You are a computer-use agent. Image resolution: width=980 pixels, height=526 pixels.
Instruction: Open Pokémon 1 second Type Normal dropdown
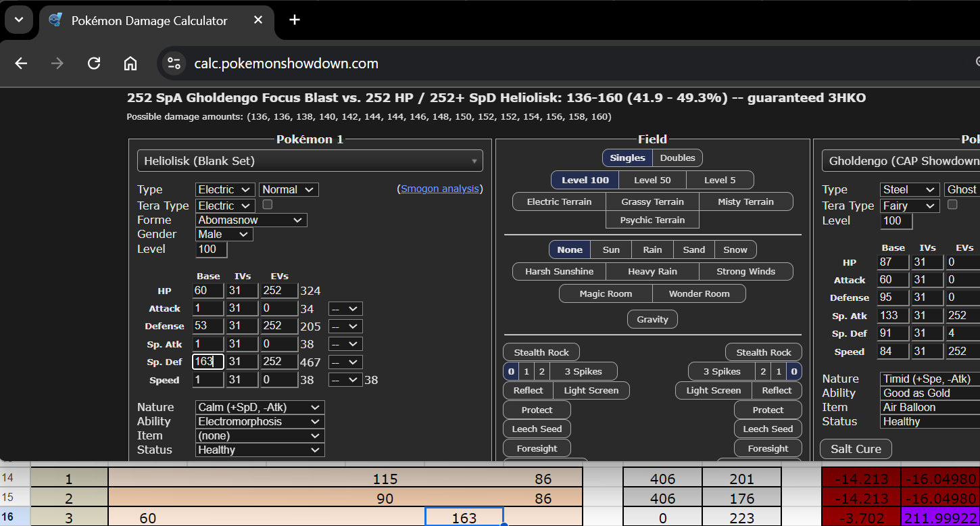pos(289,190)
